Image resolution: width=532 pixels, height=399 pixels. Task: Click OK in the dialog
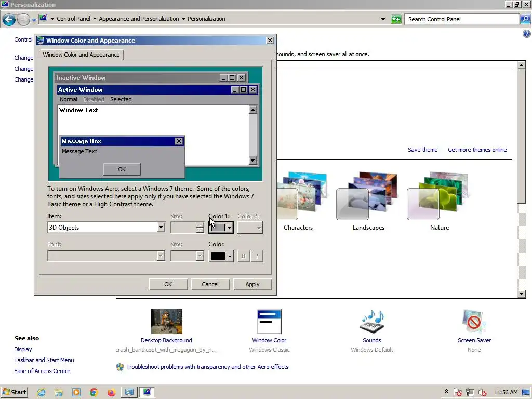[x=168, y=284]
